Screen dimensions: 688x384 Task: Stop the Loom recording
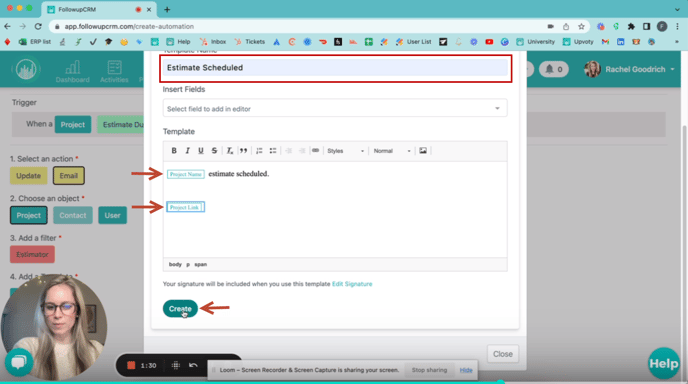coord(131,365)
